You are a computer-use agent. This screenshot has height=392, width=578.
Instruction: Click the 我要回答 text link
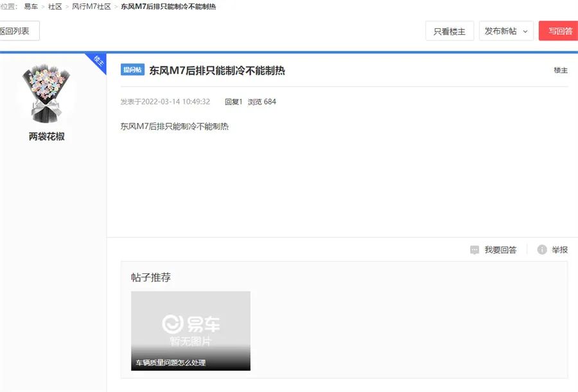(x=500, y=250)
